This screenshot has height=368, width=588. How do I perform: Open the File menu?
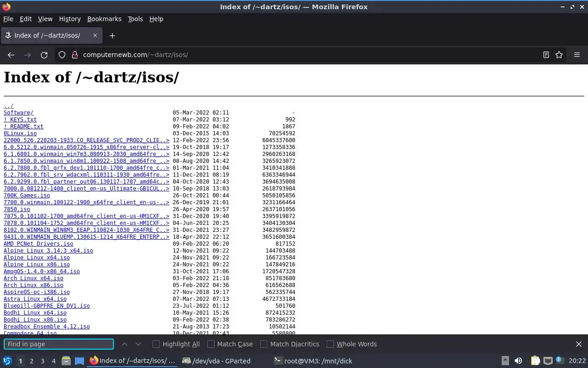[x=8, y=19]
